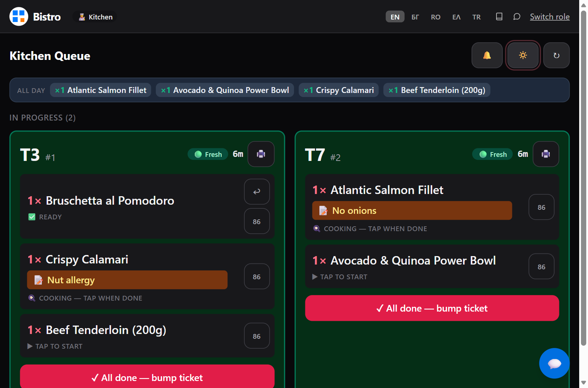Switch language to TR

pyautogui.click(x=477, y=17)
